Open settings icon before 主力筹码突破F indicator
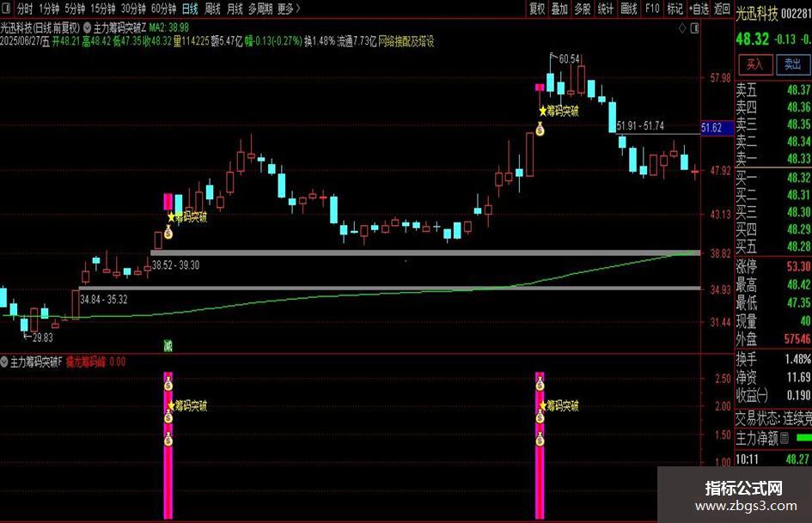812x523 pixels. click(4, 362)
